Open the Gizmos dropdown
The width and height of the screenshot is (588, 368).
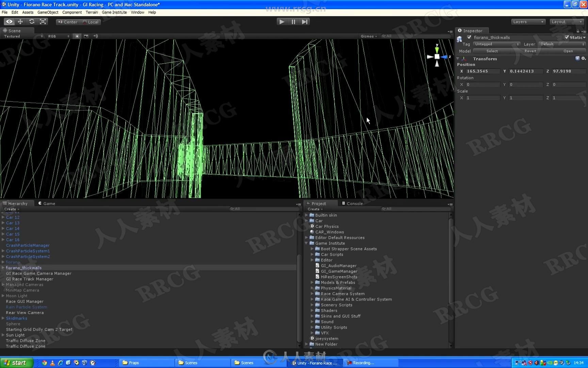coord(369,36)
